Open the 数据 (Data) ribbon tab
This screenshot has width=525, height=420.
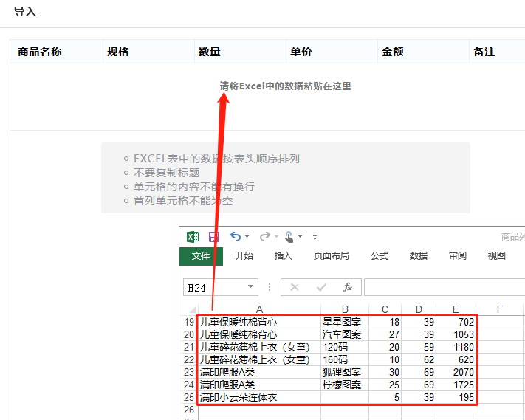419,256
